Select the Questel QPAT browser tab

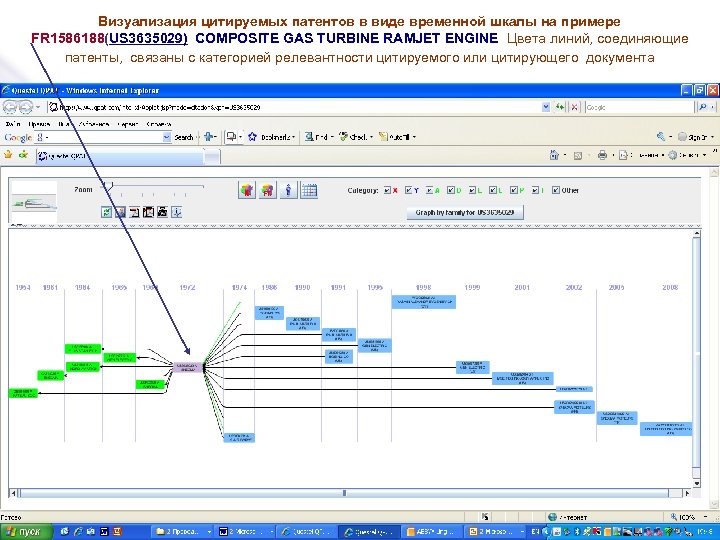tap(120, 156)
